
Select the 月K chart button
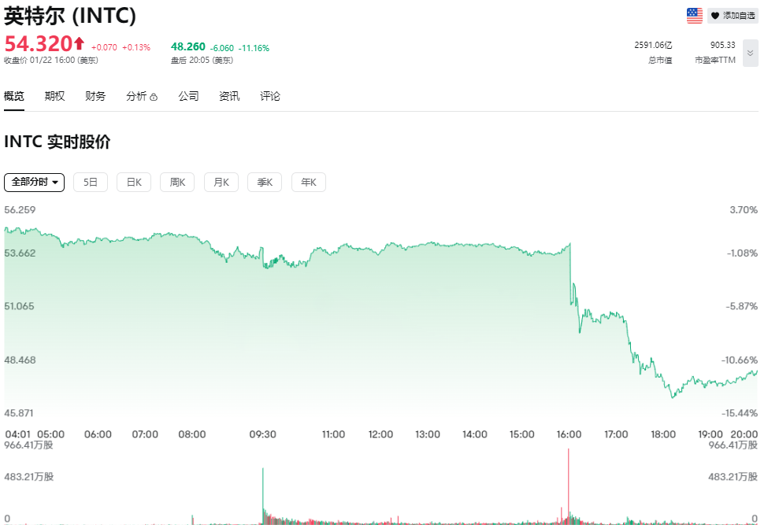(x=221, y=182)
